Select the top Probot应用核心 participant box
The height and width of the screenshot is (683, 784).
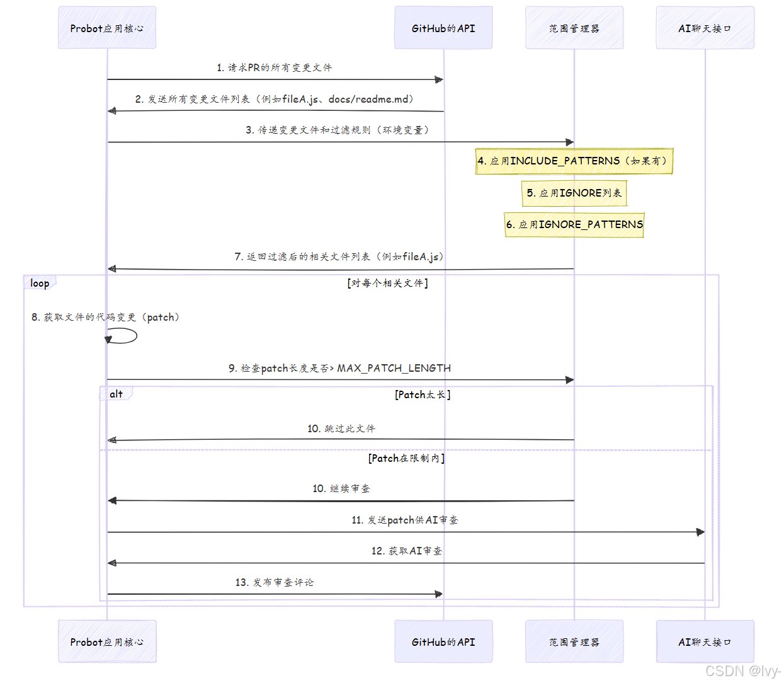pyautogui.click(x=107, y=28)
